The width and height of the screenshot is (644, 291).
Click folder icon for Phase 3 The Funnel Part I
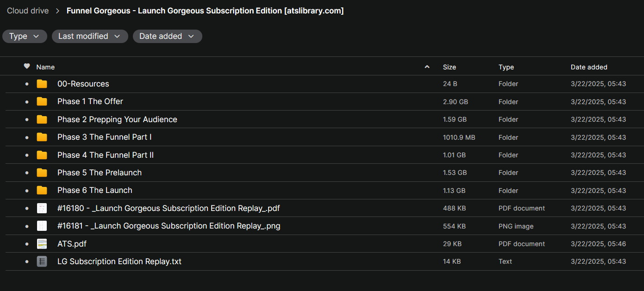(42, 137)
